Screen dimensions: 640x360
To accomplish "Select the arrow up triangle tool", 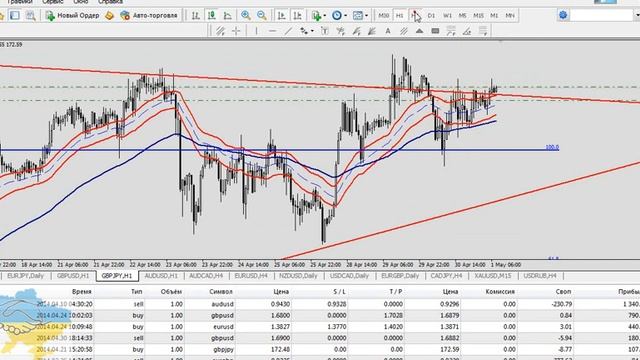I will pyautogui.click(x=419, y=31).
